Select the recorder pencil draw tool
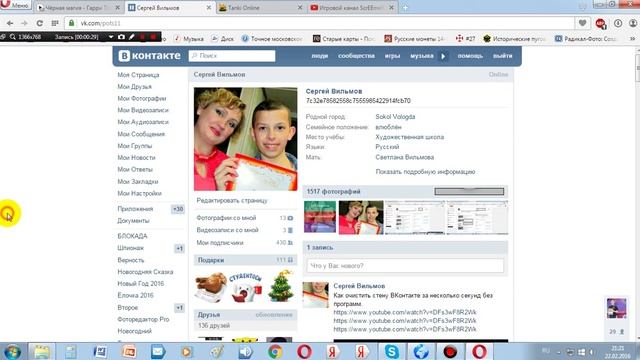640x360 pixels. (x=132, y=37)
